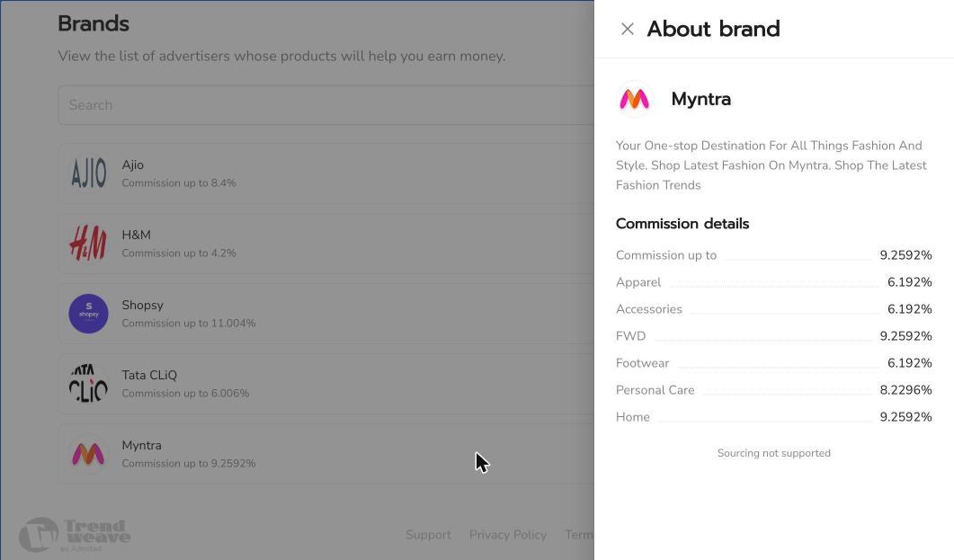Screen dimensions: 954x560
Task: Select the Footwear commission row
Action: pyautogui.click(x=774, y=363)
